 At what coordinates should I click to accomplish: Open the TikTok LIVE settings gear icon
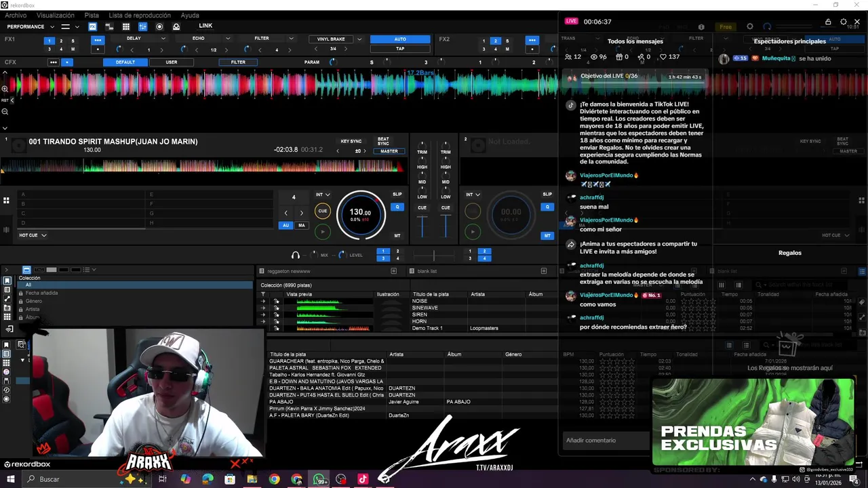pos(843,22)
